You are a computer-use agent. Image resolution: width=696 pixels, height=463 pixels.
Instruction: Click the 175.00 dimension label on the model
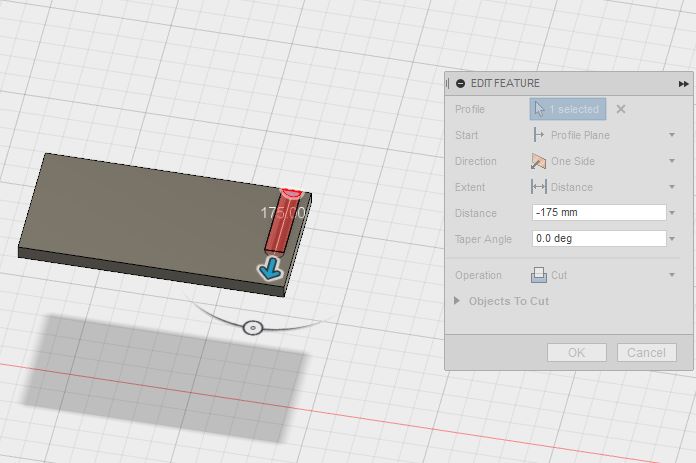coord(283,213)
